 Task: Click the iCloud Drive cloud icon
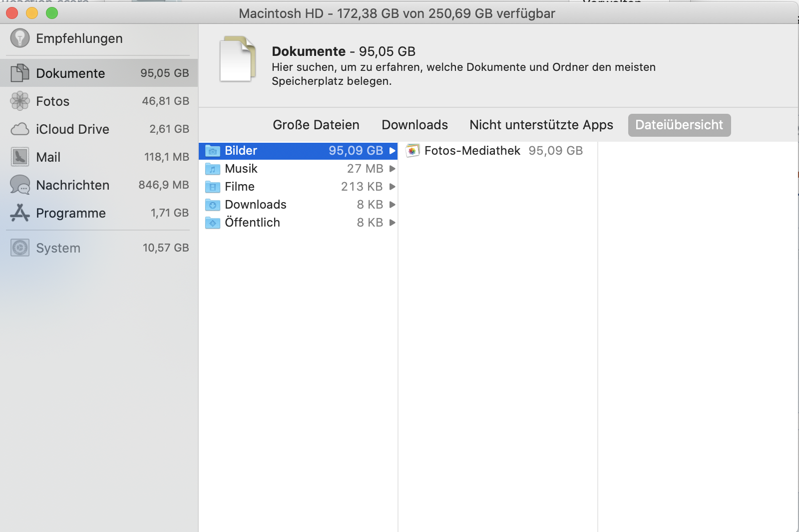coord(20,129)
